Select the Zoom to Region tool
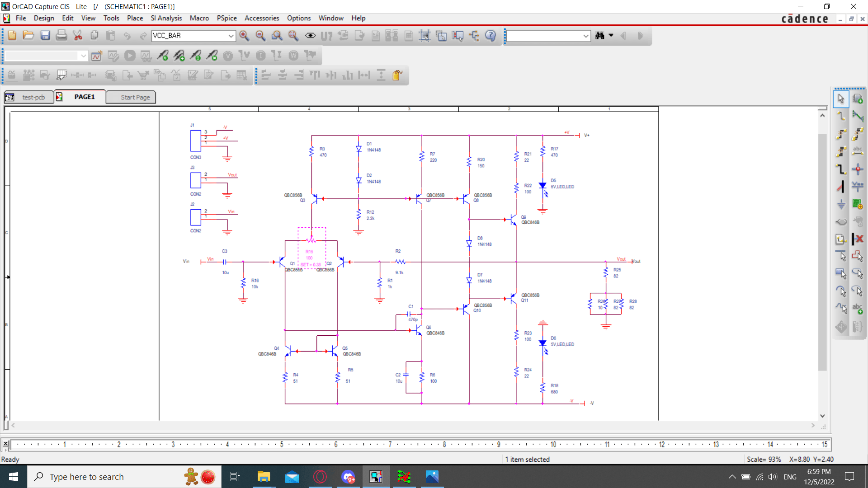Viewport: 868px width, 488px height. pos(277,36)
